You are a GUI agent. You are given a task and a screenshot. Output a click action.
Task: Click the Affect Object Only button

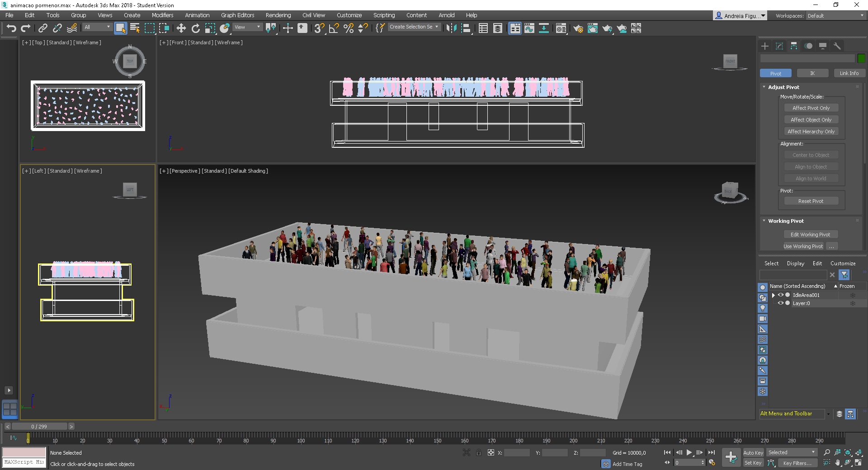click(811, 120)
